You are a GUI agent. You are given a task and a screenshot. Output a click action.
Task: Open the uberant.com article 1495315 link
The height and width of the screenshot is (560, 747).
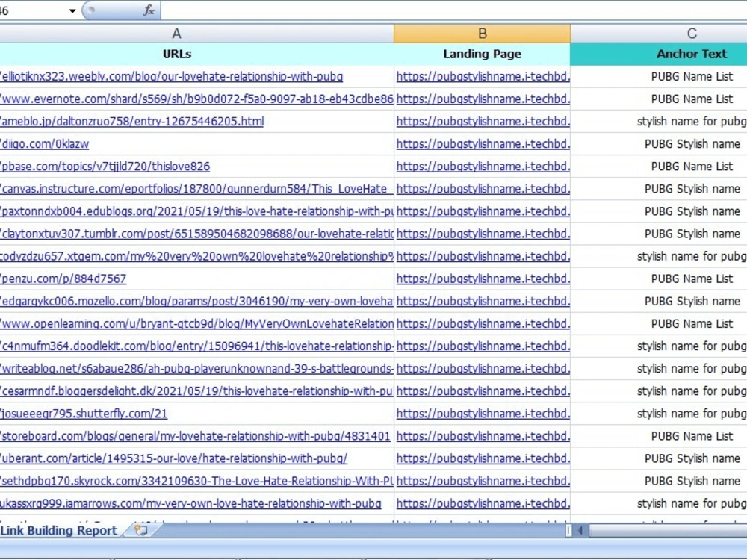(174, 458)
